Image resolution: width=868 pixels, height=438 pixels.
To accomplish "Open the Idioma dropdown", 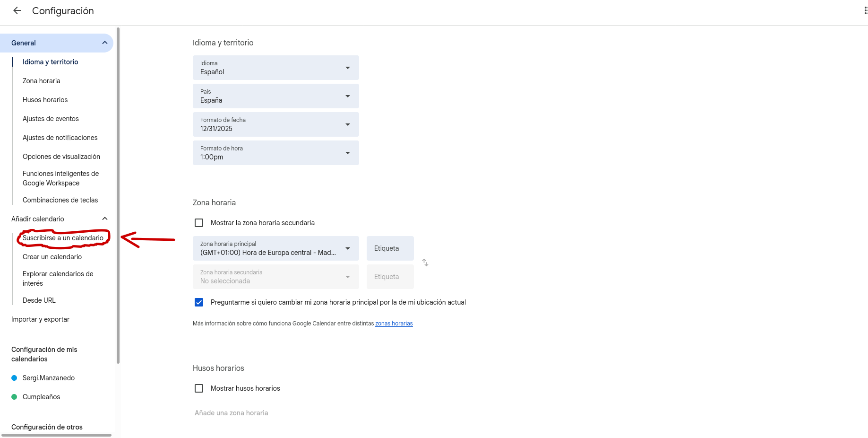I will pyautogui.click(x=275, y=68).
